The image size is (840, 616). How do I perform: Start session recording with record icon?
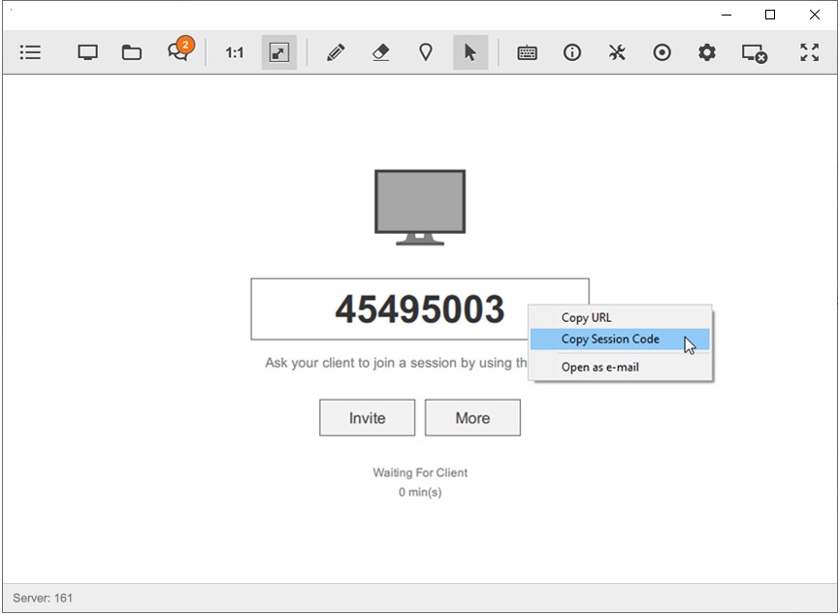662,52
